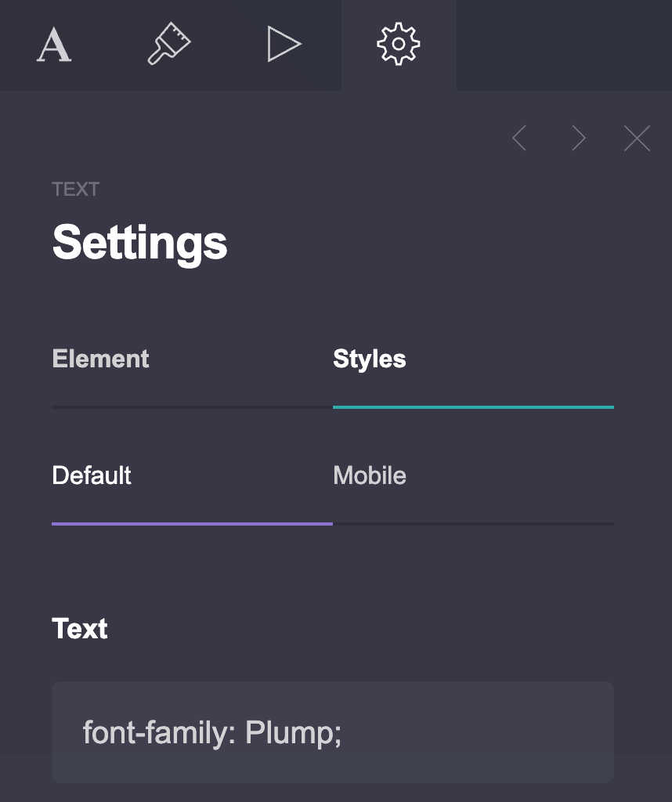Open the paintbrush styling panel
This screenshot has height=802, width=672.
pyautogui.click(x=168, y=44)
